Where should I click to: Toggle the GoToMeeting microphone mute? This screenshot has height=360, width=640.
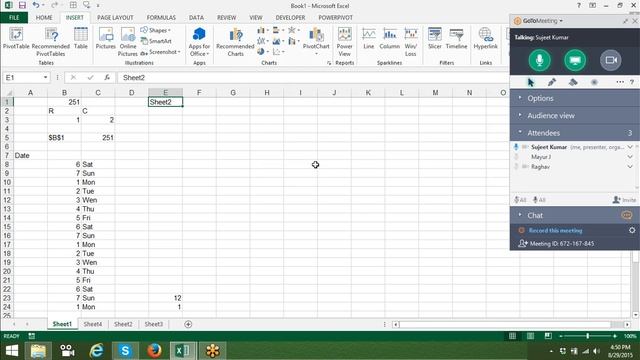pos(539,60)
